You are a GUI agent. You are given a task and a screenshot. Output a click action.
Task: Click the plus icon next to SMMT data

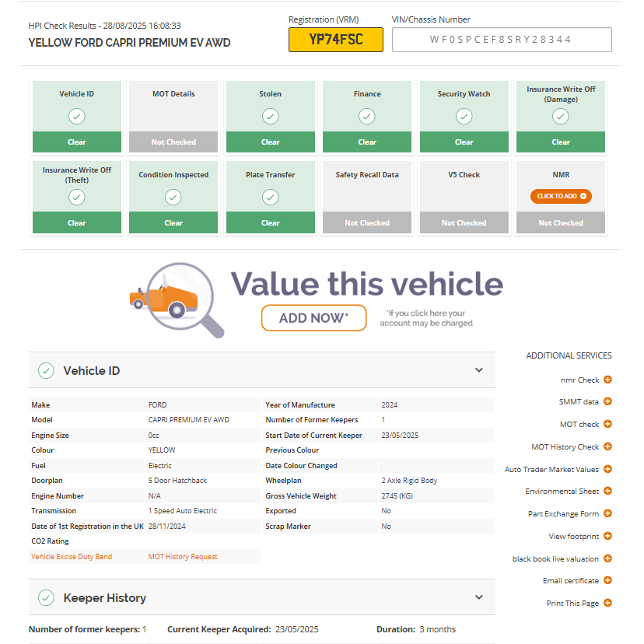(608, 401)
